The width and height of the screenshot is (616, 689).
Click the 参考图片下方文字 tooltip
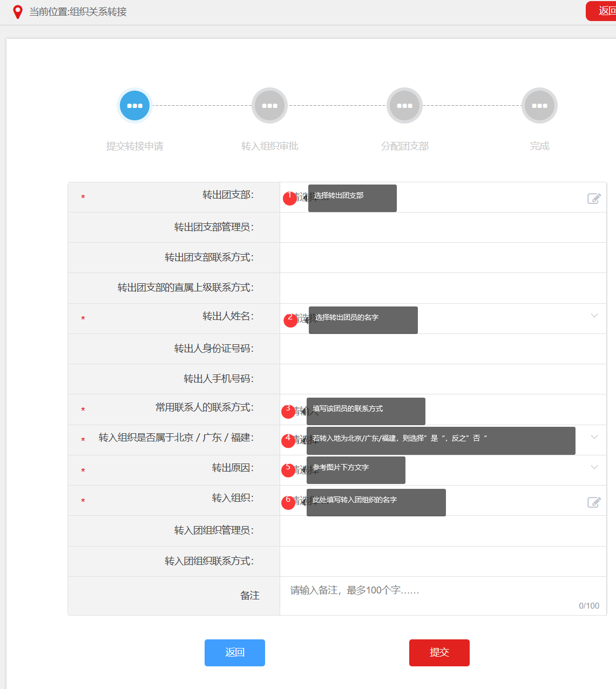[x=356, y=470]
